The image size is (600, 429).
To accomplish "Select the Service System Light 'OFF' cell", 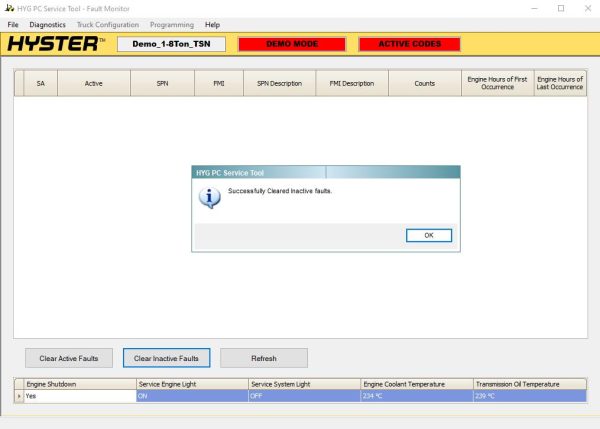I will tap(305, 396).
